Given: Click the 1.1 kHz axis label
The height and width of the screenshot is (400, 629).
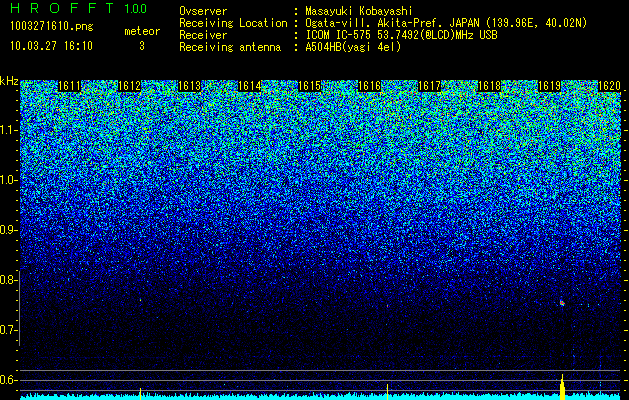Looking at the screenshot, I should pos(9,130).
